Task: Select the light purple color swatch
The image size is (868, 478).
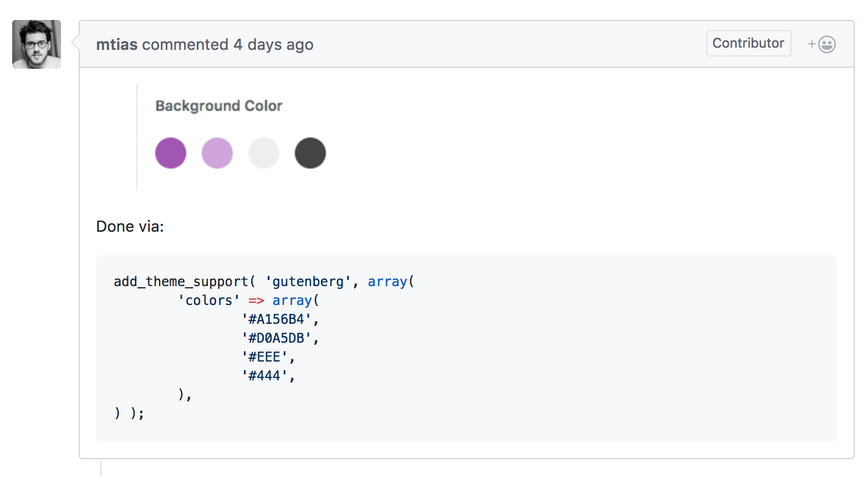Action: point(217,153)
